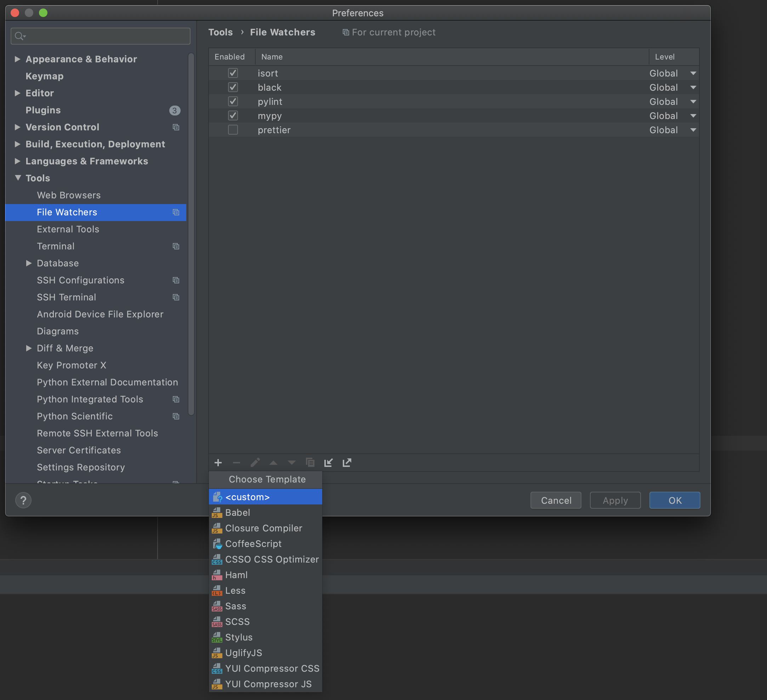Click the search magnifier icon

pos(19,36)
